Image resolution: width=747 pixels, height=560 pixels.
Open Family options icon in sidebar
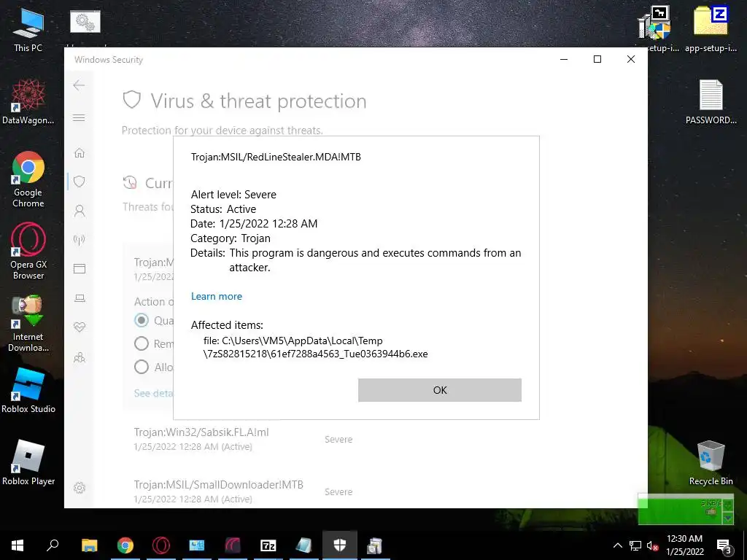(x=79, y=357)
